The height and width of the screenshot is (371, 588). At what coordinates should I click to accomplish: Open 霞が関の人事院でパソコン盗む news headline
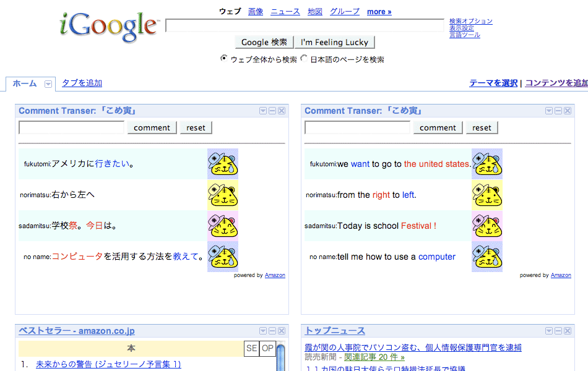(x=413, y=348)
